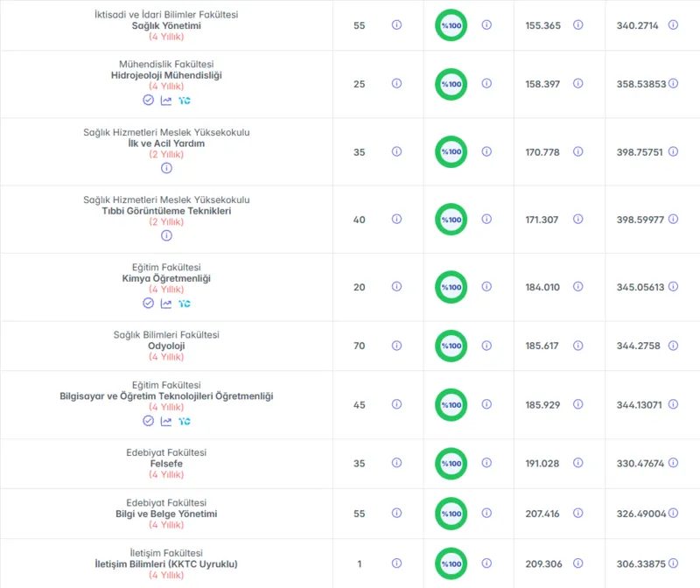Click info icon next to Odyoloji quota 70
Image resolution: width=700 pixels, height=588 pixels.
(396, 346)
